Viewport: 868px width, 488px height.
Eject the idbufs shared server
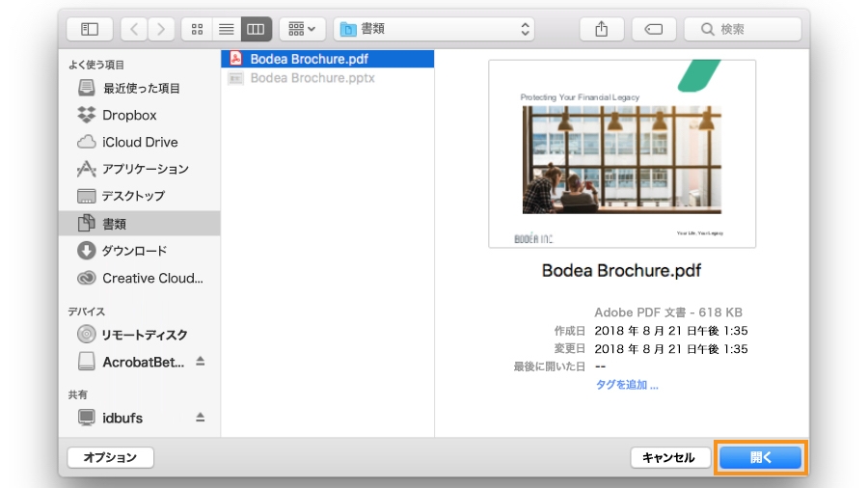tap(201, 418)
